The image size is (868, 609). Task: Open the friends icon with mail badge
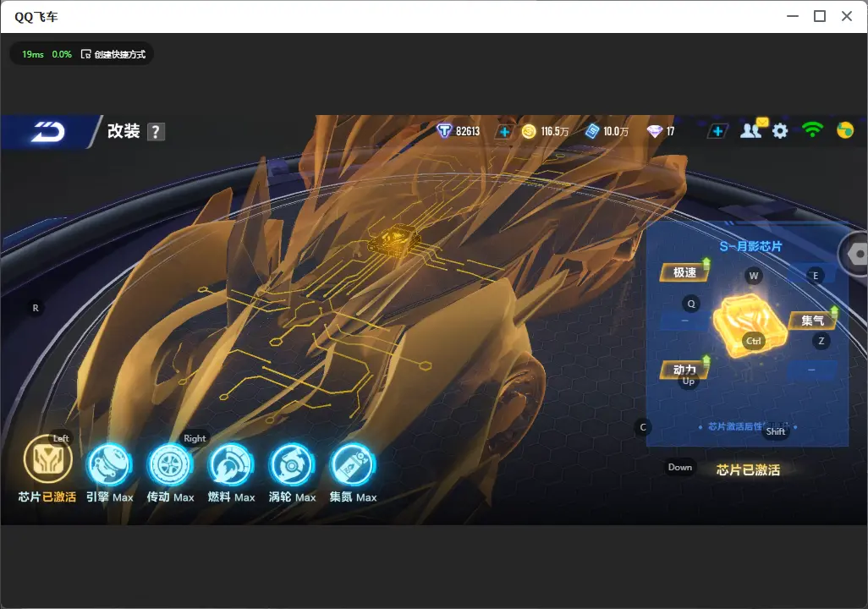(753, 129)
